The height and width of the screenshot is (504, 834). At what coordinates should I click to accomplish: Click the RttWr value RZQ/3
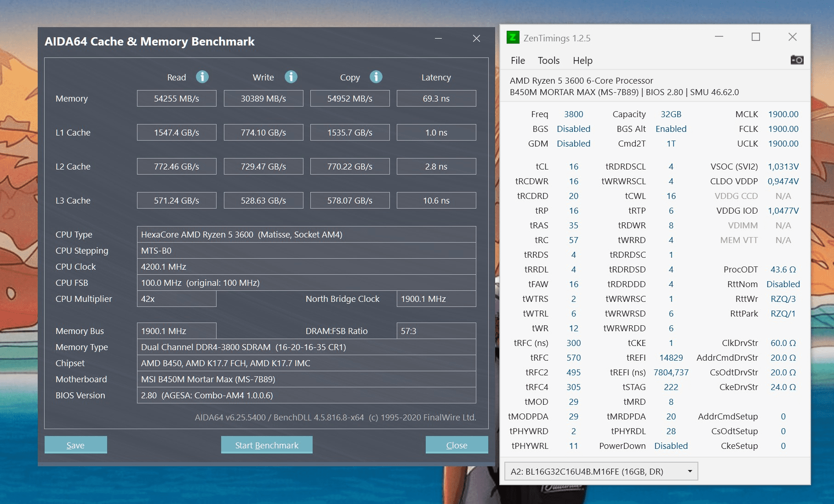click(783, 299)
